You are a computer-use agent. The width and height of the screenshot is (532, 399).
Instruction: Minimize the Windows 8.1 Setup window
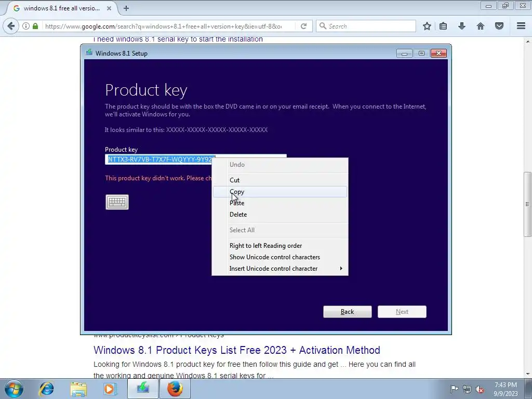point(404,54)
